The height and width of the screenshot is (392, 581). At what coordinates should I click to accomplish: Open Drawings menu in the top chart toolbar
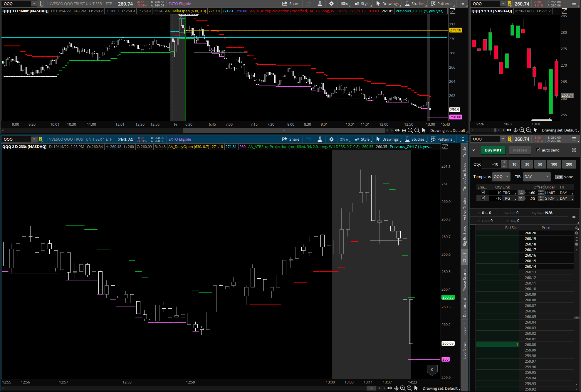(388, 4)
